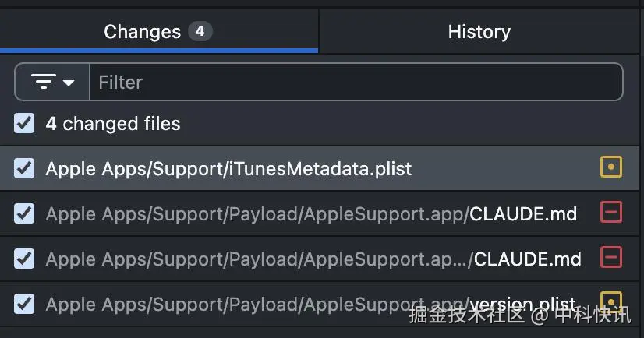Select the version.plist file entry
The image size is (644, 338).
[320, 304]
